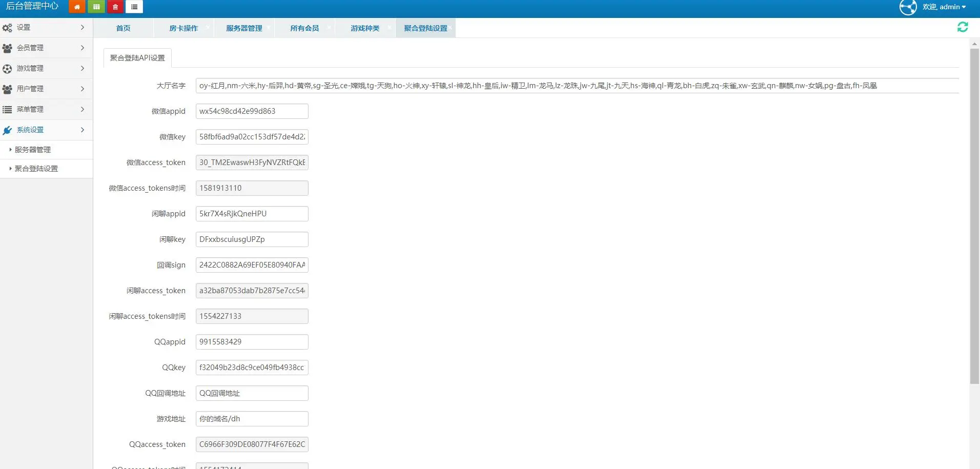Click the red trash icon button

(x=115, y=7)
